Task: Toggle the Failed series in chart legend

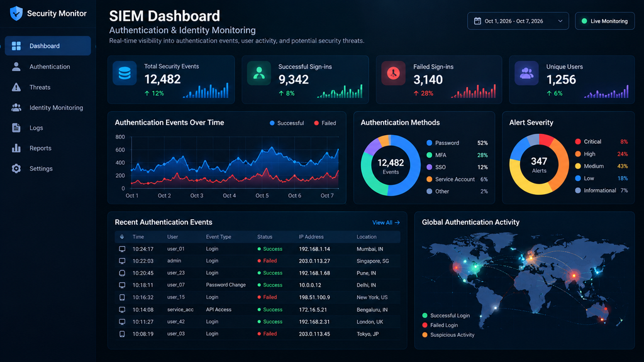Action: [x=325, y=123]
